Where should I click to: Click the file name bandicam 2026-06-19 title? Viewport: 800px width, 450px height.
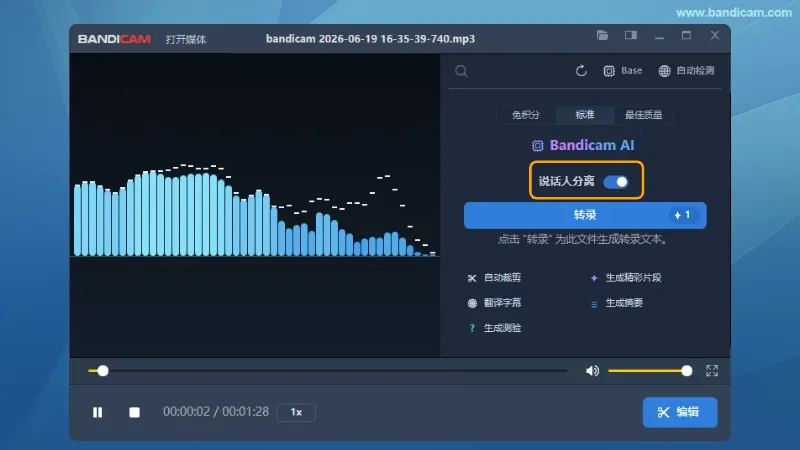click(370, 39)
